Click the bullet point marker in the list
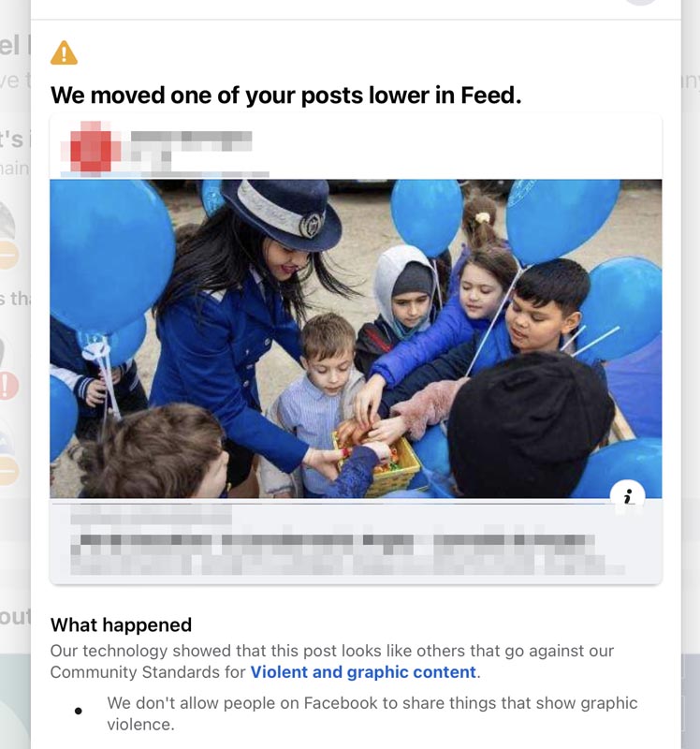This screenshot has height=749, width=700. [x=78, y=712]
